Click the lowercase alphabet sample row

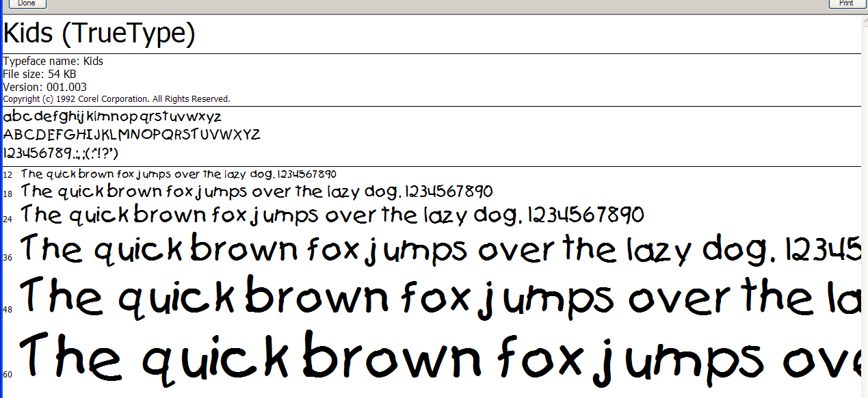[113, 116]
